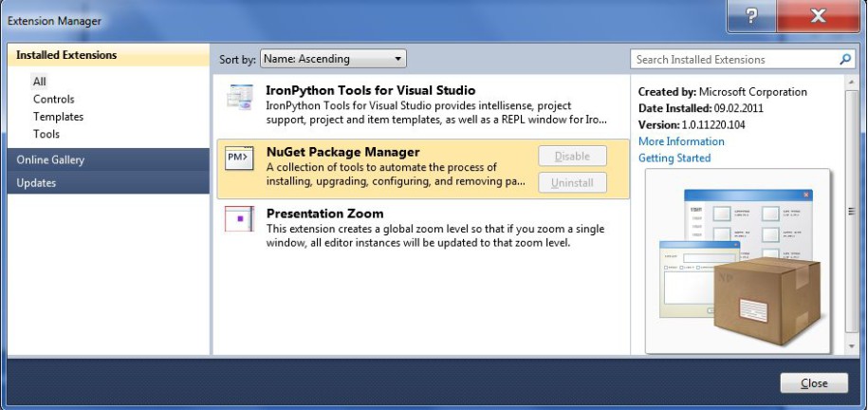Switch to the Online Gallery section
Screen dimensions: 868x410
[x=108, y=160]
